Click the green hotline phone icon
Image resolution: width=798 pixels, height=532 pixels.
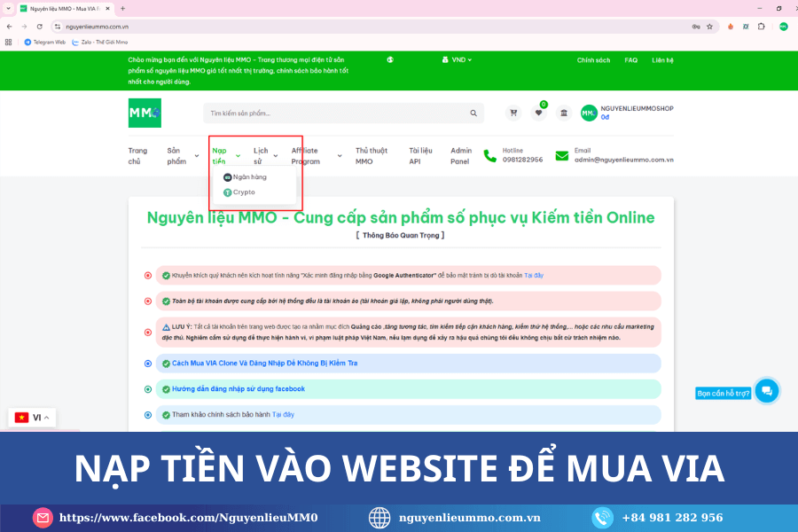tap(490, 156)
